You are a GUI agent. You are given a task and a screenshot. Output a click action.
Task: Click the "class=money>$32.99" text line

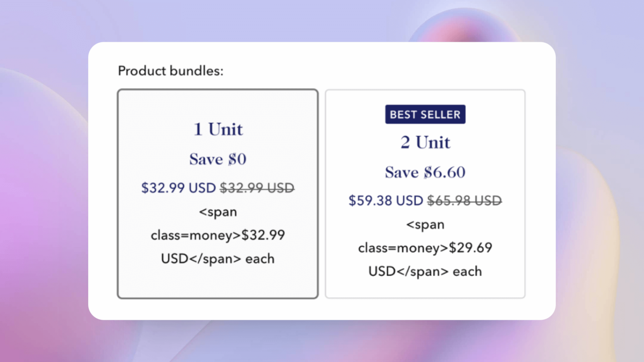(218, 235)
